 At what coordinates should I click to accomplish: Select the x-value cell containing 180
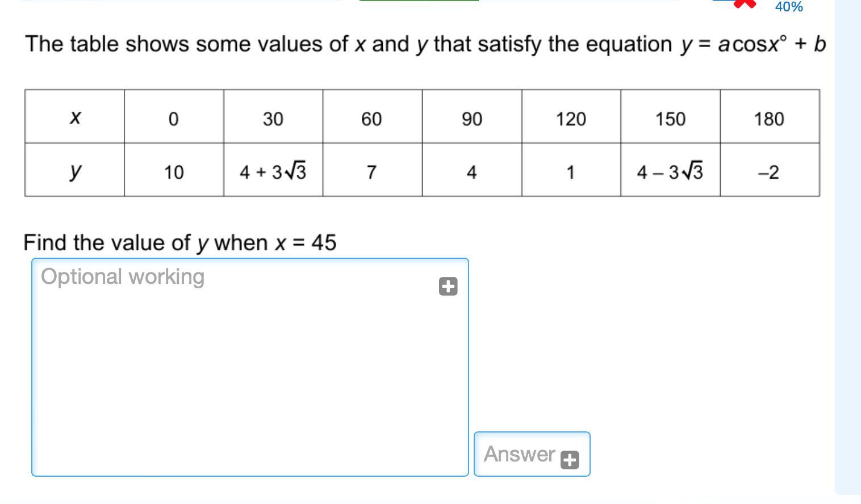[x=770, y=116]
